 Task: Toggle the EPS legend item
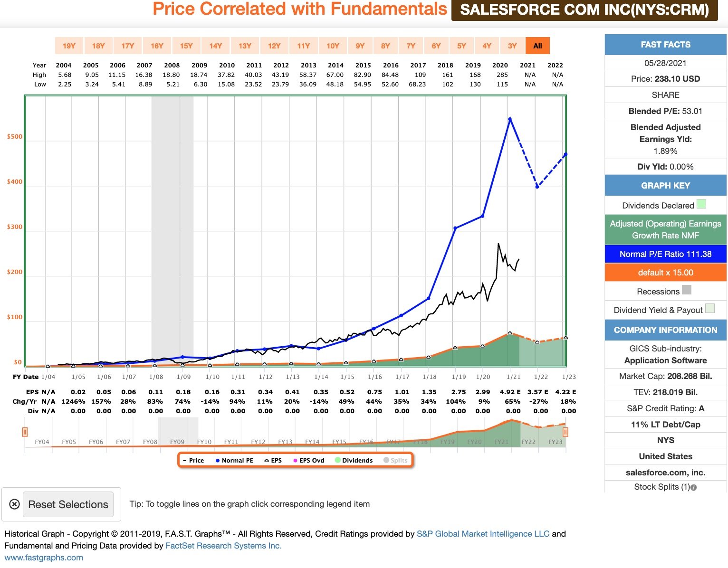tap(273, 460)
